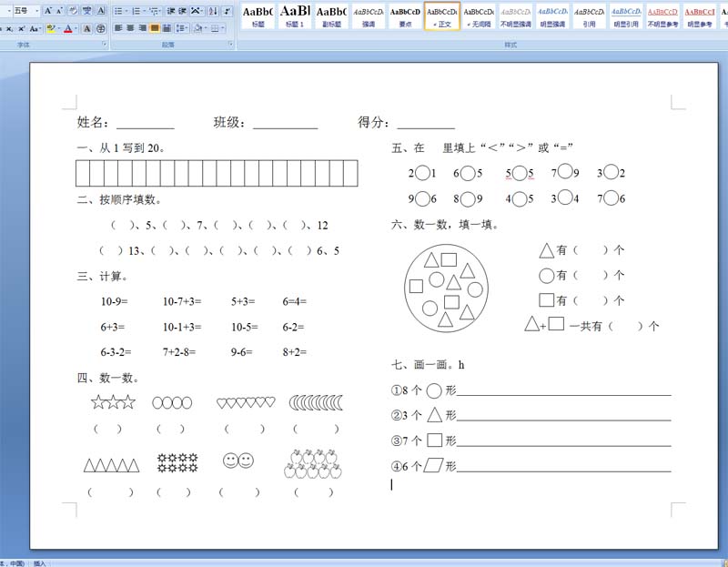This screenshot has width=728, height=567.
Task: Center the paragraph text
Action: [130, 28]
